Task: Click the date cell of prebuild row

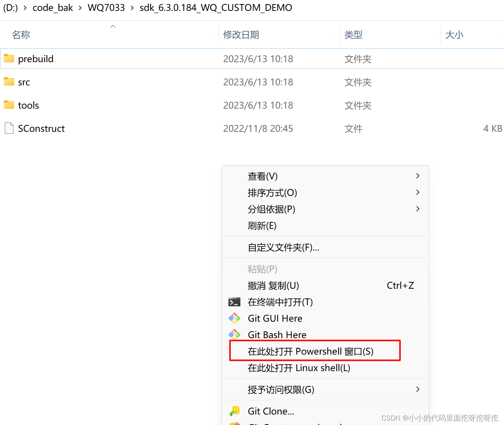Action: pyautogui.click(x=258, y=59)
